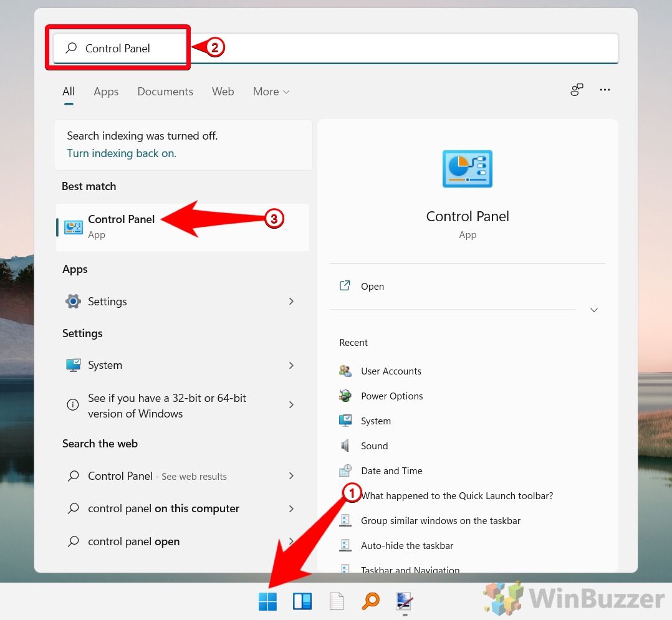Expand the 32-bit or 64-bit result chevron
This screenshot has width=672, height=620.
coord(292,404)
